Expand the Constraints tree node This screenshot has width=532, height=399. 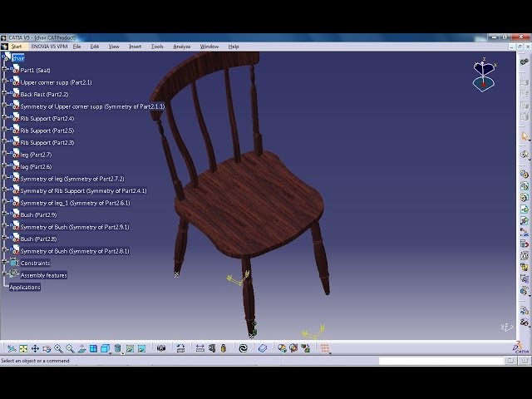click(x=4, y=262)
